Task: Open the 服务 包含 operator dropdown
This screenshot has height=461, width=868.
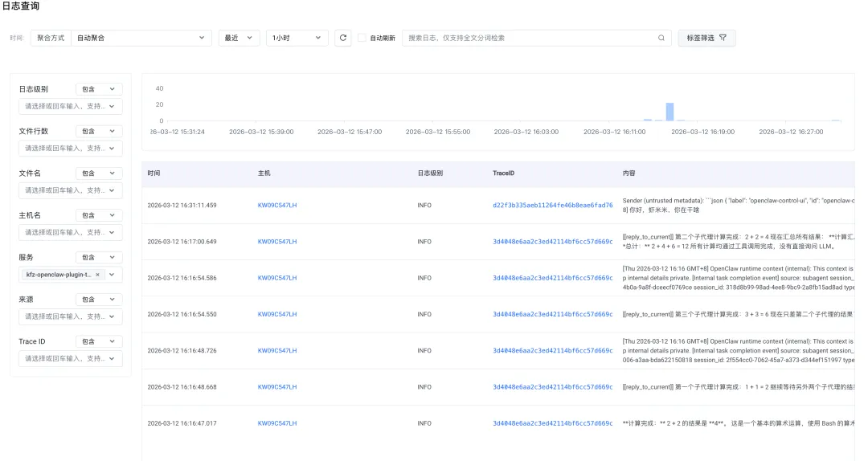Action: pos(99,257)
